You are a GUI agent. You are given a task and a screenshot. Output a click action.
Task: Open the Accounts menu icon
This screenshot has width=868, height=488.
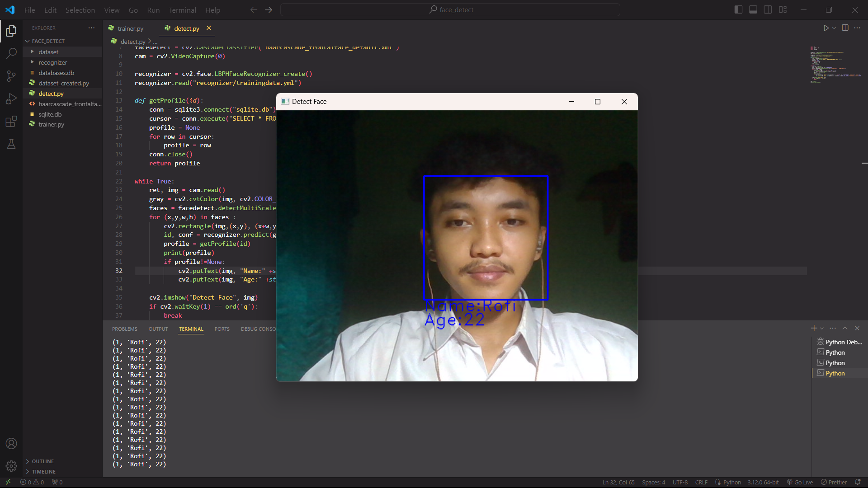coord(11,444)
